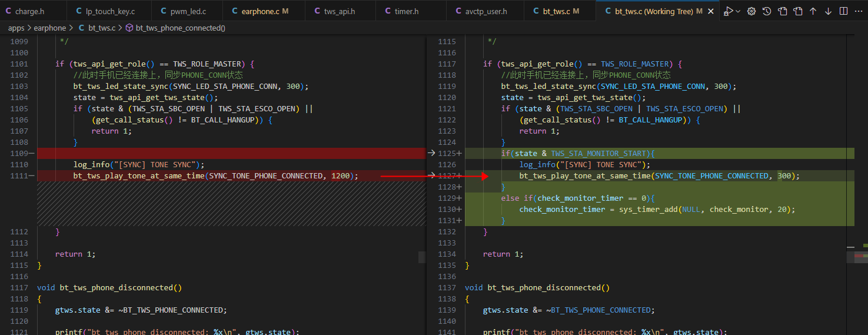
Task: Click line number 1125 in right pane
Action: 447,153
